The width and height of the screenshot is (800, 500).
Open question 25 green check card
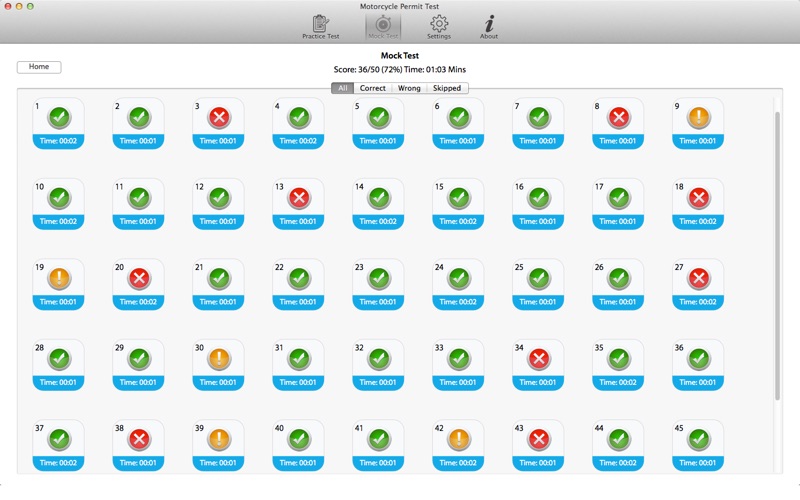tap(538, 285)
